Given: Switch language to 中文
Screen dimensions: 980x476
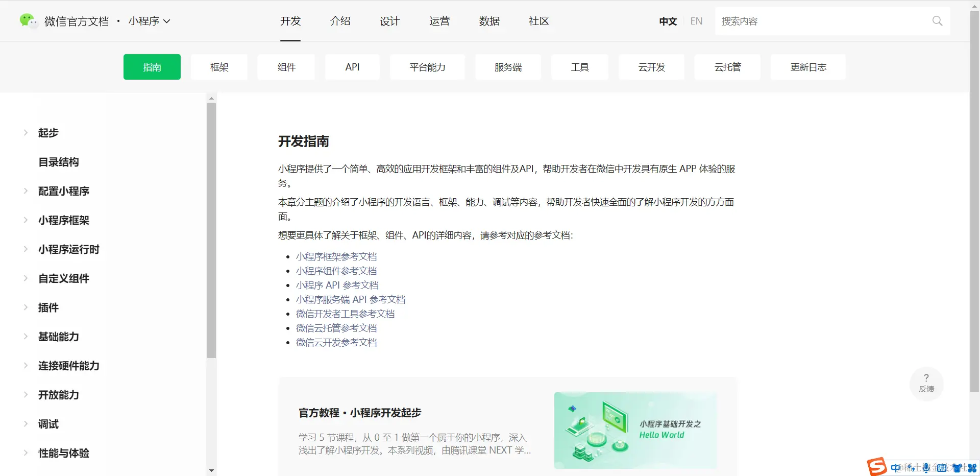Looking at the screenshot, I should (668, 21).
